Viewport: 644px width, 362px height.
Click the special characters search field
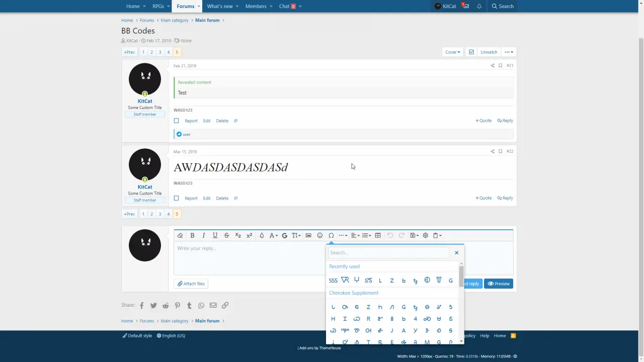388,252
